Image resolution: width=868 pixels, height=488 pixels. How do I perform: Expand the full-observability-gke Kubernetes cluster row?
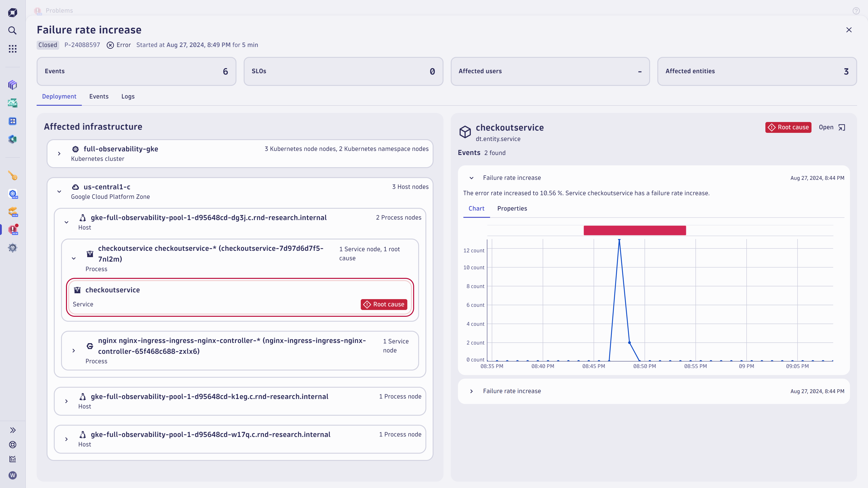59,154
